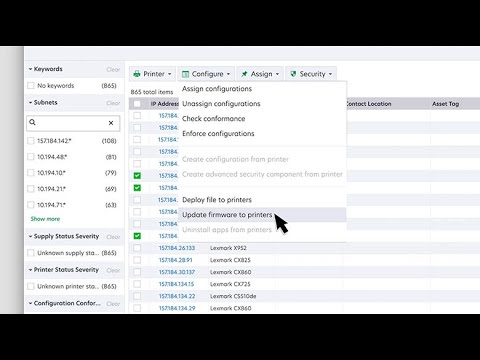Click the Lexmark CX725 model cell

click(x=230, y=284)
